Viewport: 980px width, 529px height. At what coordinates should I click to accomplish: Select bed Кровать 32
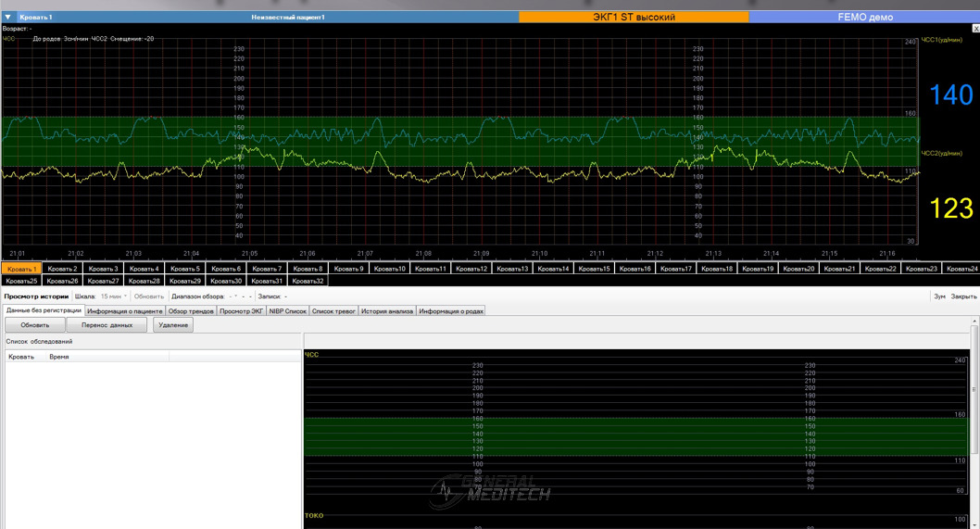[x=308, y=281]
